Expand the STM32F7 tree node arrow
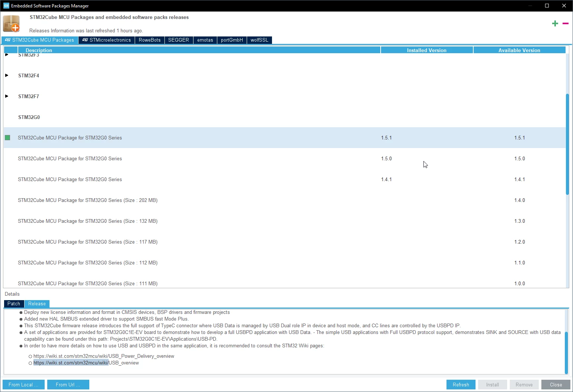573x392 pixels. coord(7,96)
